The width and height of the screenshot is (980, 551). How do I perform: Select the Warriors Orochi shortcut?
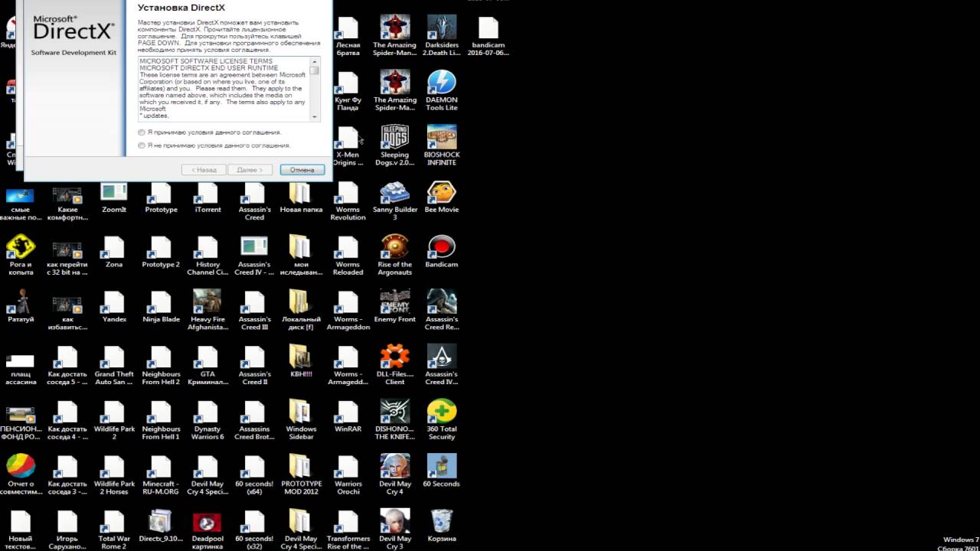click(348, 474)
